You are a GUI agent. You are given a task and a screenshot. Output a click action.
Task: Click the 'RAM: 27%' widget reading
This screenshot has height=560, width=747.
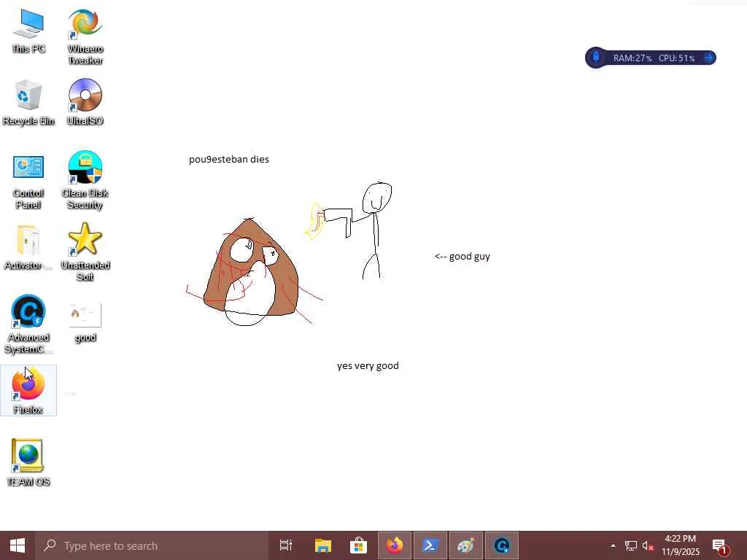632,58
